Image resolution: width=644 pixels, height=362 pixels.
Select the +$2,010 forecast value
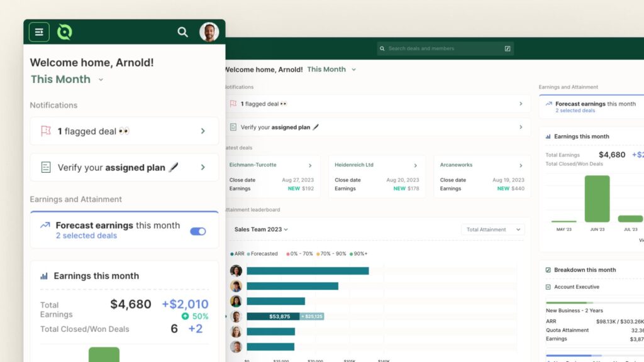point(185,304)
